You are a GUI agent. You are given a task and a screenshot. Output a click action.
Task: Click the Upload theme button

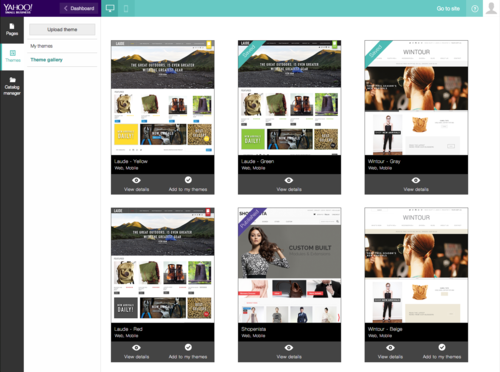[x=62, y=29]
